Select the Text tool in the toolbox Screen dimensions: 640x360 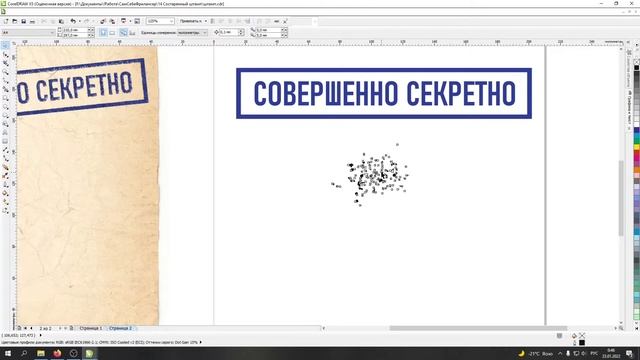6,132
